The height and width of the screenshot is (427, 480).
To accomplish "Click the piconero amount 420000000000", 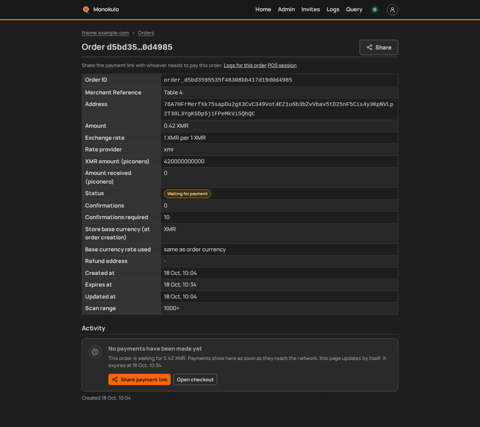I will click(x=184, y=161).
